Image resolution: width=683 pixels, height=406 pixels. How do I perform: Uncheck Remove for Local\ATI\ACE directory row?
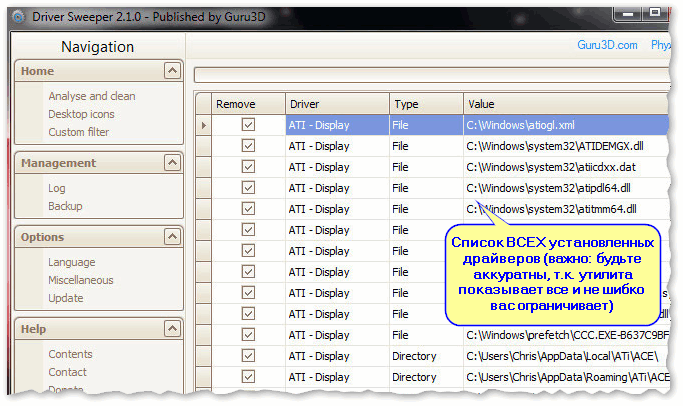pos(248,355)
